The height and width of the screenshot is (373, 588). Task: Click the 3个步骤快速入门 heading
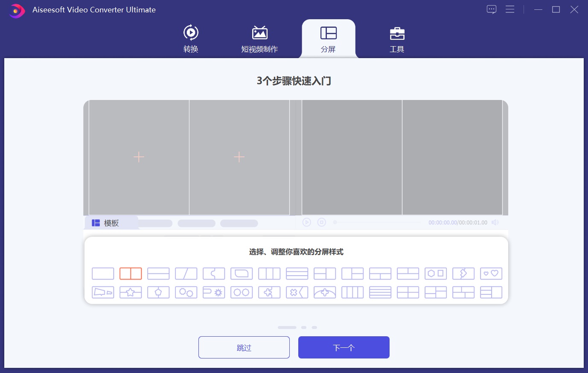coord(294,81)
